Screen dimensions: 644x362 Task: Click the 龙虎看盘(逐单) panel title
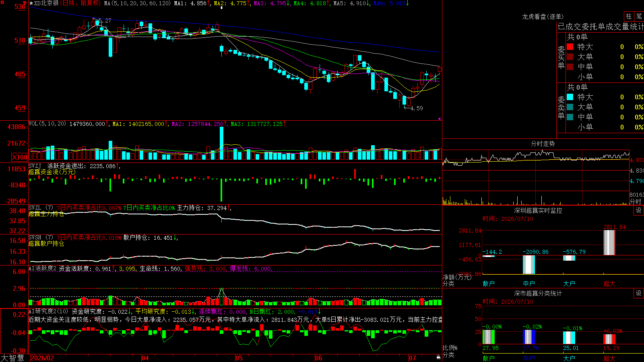tap(543, 16)
